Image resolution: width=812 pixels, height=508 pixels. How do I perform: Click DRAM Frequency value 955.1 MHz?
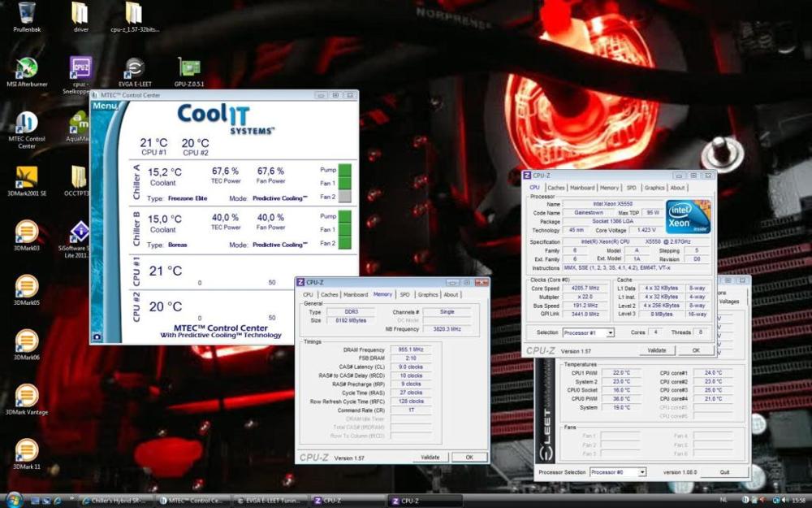click(411, 350)
